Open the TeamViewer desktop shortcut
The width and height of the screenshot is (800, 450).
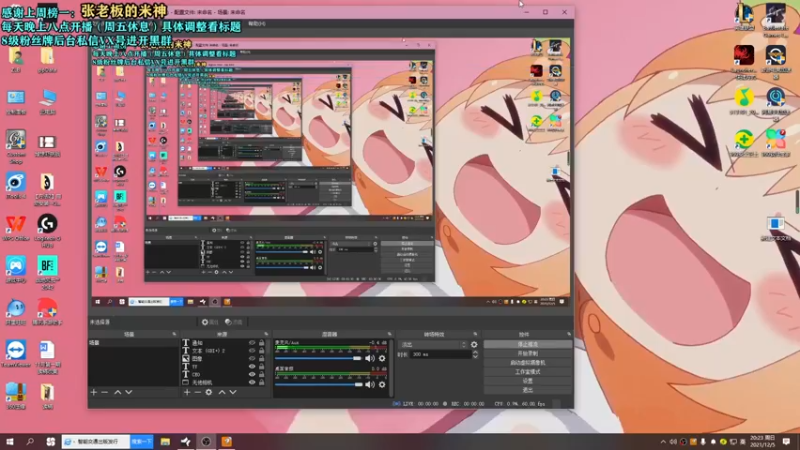point(16,354)
